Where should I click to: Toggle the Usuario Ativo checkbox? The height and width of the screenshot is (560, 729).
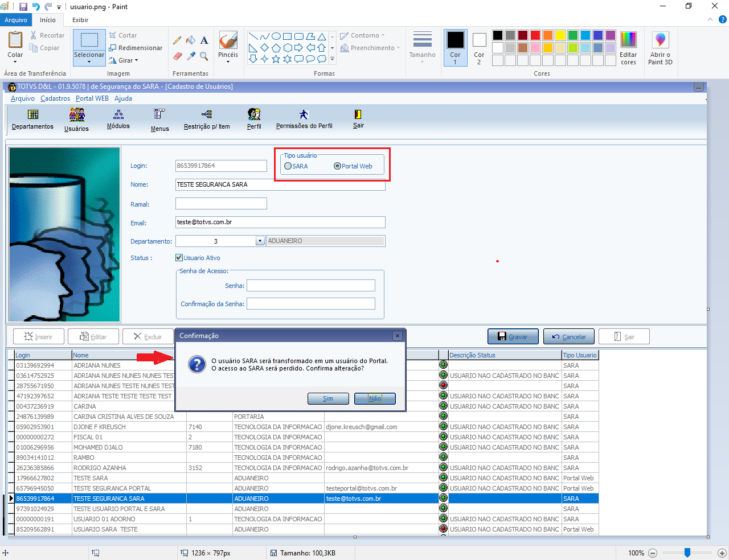[x=179, y=258]
